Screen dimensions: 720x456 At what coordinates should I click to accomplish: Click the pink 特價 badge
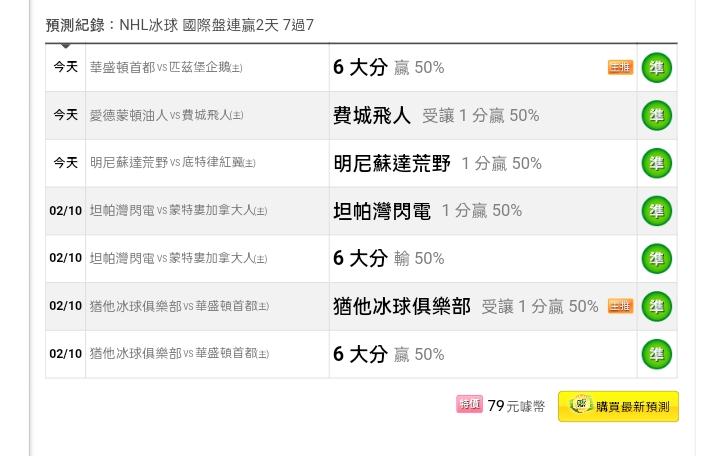click(x=469, y=404)
